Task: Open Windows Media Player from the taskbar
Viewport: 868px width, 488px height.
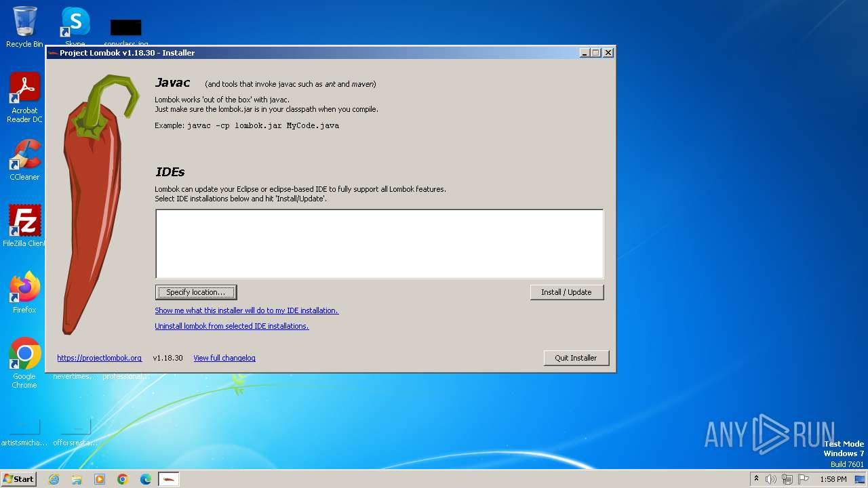Action: point(100,479)
